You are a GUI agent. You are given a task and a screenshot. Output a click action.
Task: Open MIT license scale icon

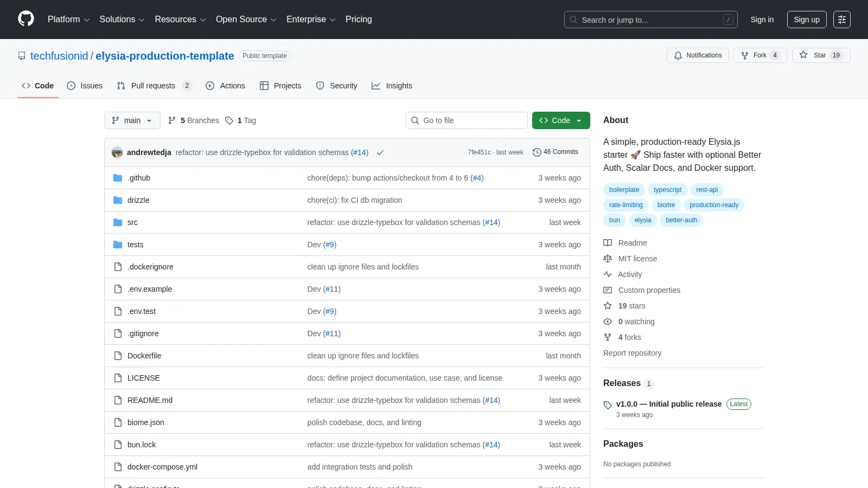[x=608, y=259]
